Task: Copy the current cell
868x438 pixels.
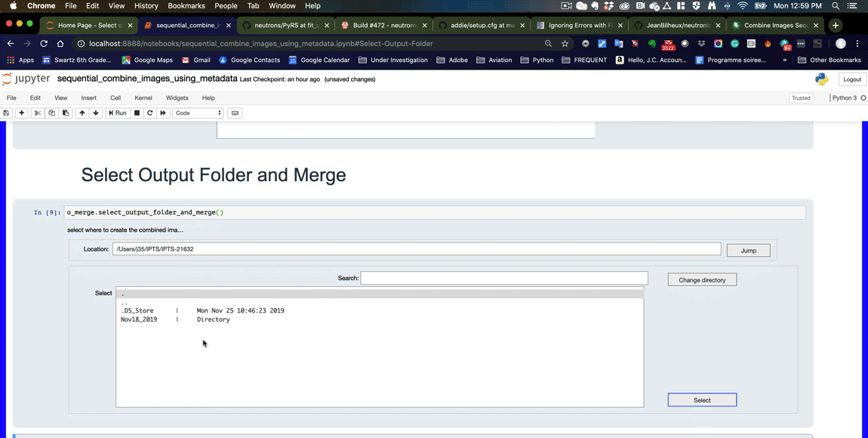Action: point(51,113)
